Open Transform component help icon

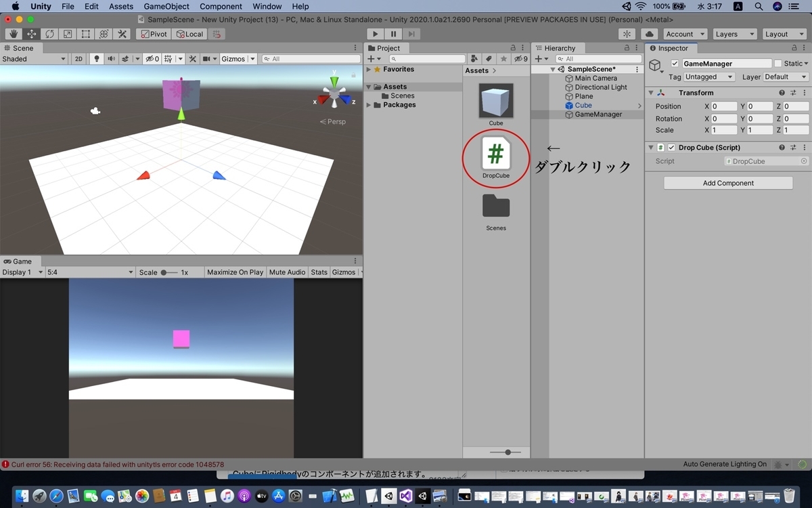coord(782,93)
